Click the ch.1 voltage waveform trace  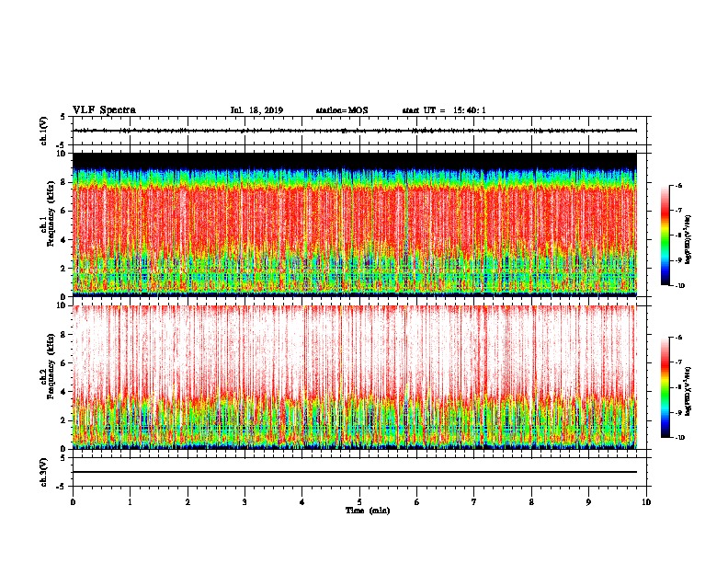point(355,131)
